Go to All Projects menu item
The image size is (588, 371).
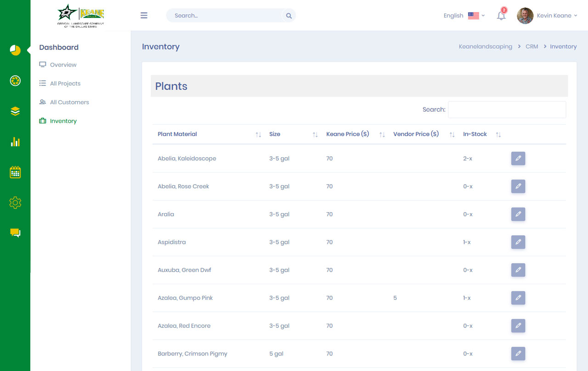(65, 84)
